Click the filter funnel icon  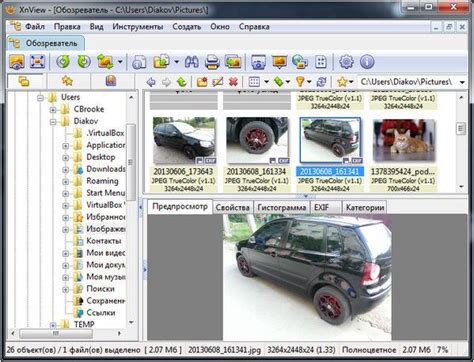coord(300,82)
